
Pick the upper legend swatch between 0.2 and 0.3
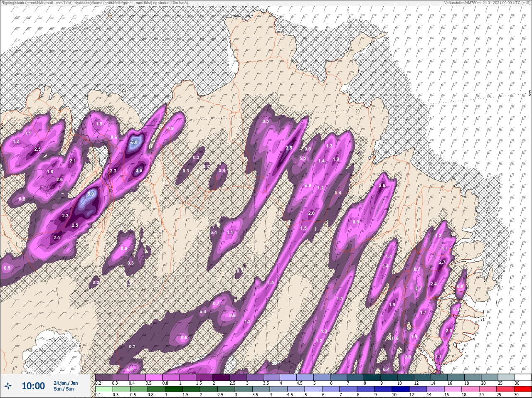pos(104,377)
